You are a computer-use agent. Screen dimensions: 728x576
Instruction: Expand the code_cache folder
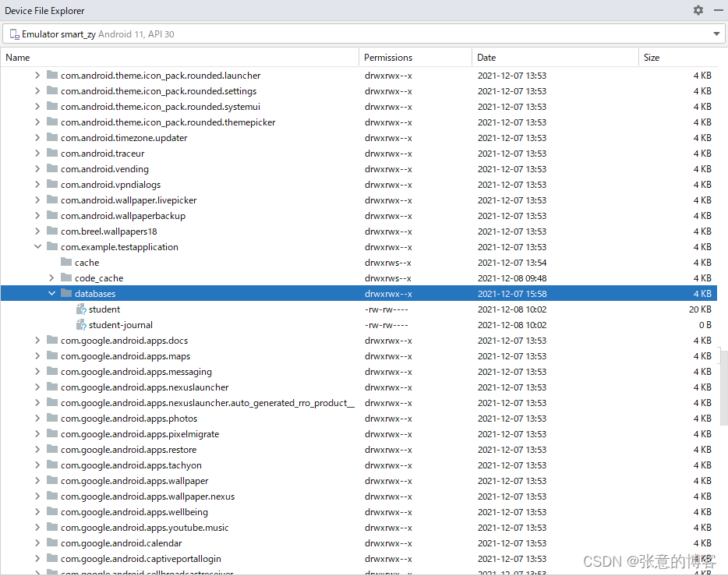pyautogui.click(x=51, y=277)
